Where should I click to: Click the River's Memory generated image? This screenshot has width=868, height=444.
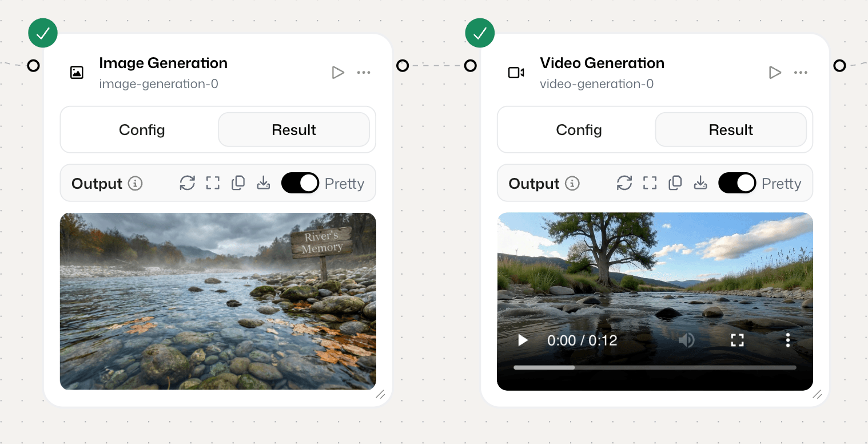(218, 301)
